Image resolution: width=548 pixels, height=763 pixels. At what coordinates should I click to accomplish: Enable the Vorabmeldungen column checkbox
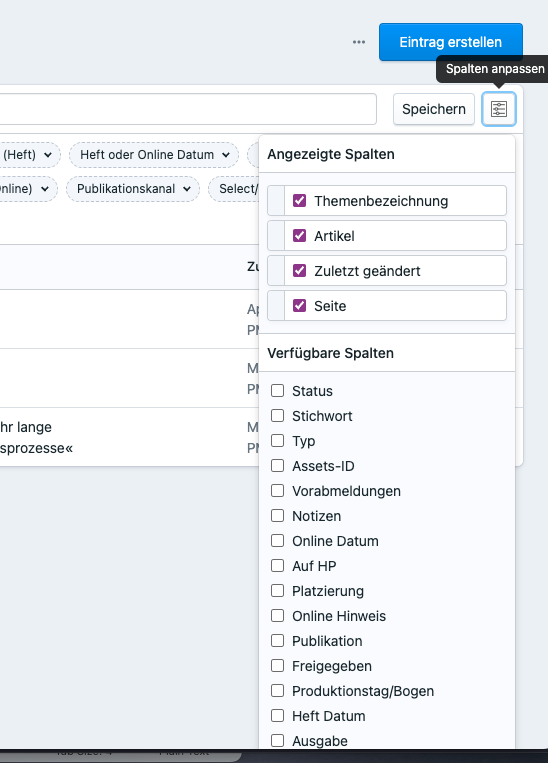pos(277,490)
